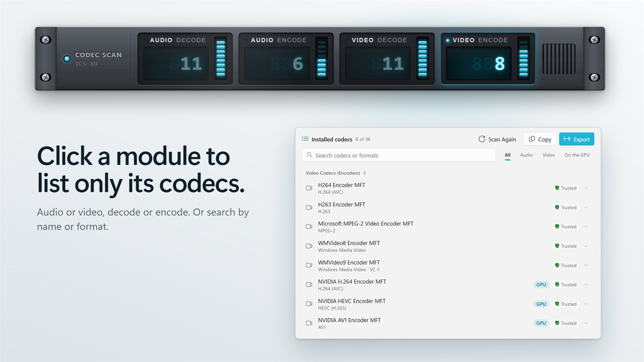Click camera icon beside H264 Encoder MFT
Screen dimensions: 644x362
click(x=309, y=188)
